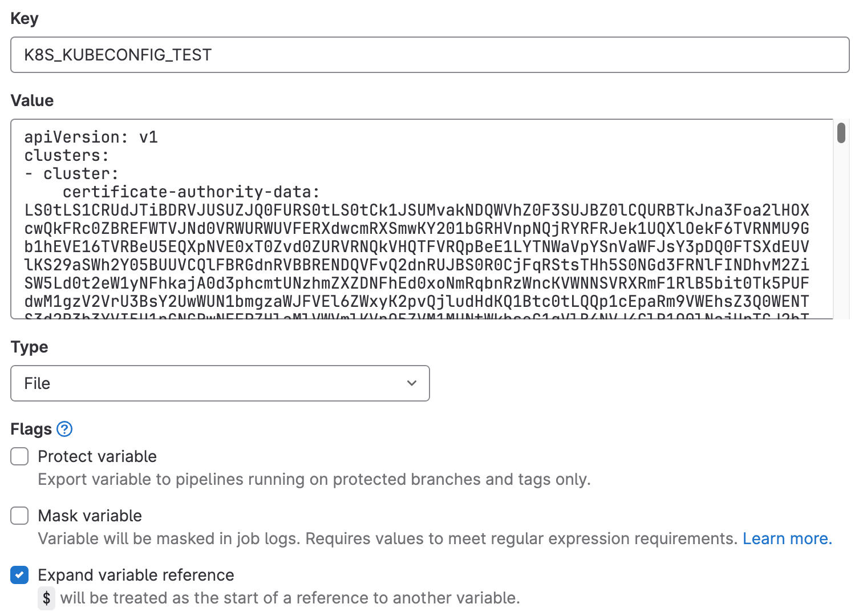Viewport: 859px width, 616px height.
Task: Click the Mask variable label text
Action: (x=90, y=516)
